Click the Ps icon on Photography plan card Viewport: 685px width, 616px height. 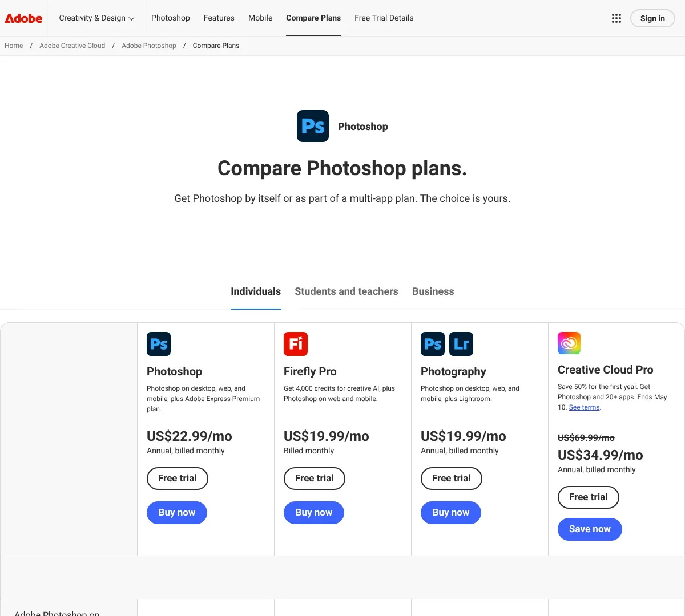[433, 344]
